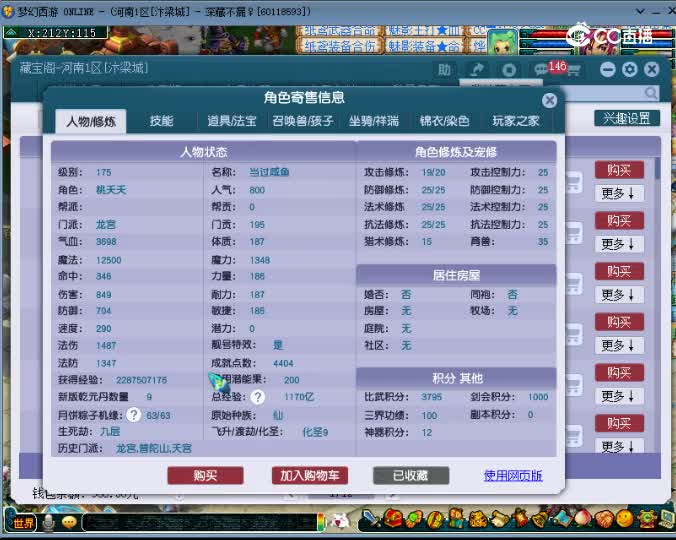Image resolution: width=676 pixels, height=540 pixels.
Task: Open the shopping cart icon in header
Action: (x=574, y=70)
